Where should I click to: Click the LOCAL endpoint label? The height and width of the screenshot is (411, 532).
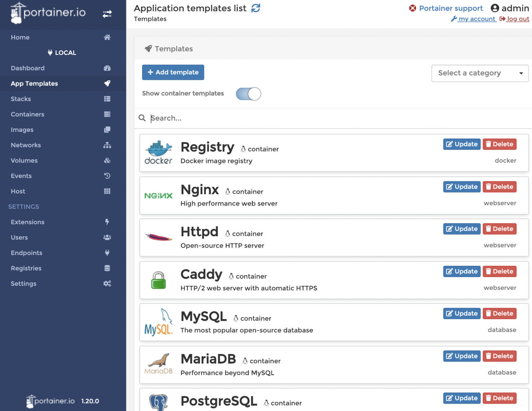point(62,53)
